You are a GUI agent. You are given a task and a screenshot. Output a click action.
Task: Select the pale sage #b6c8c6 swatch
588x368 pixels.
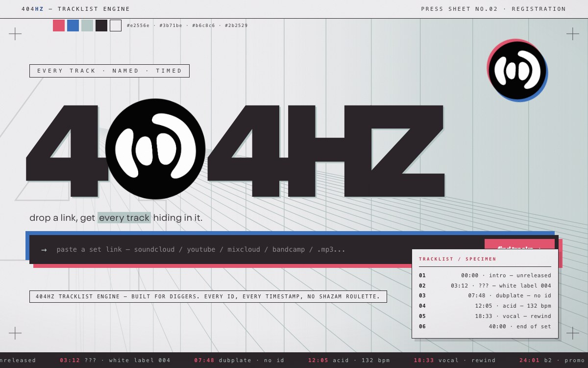[x=87, y=26]
